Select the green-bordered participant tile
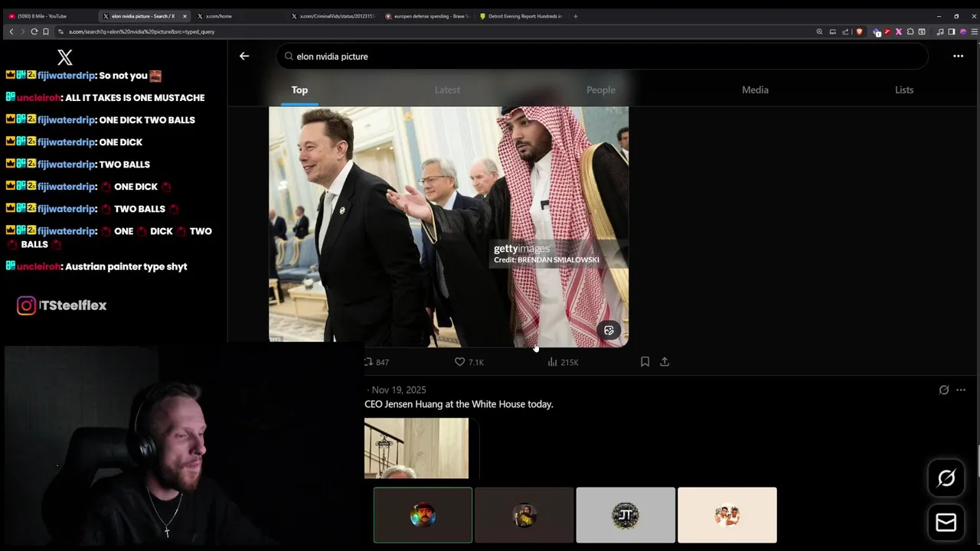The height and width of the screenshot is (551, 980). point(423,515)
